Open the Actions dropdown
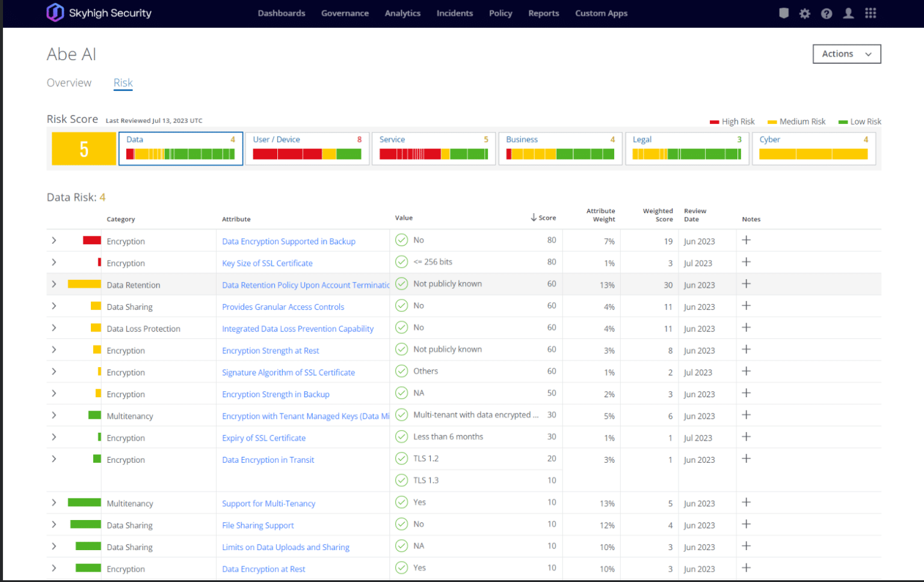The width and height of the screenshot is (924, 582). pyautogui.click(x=846, y=54)
